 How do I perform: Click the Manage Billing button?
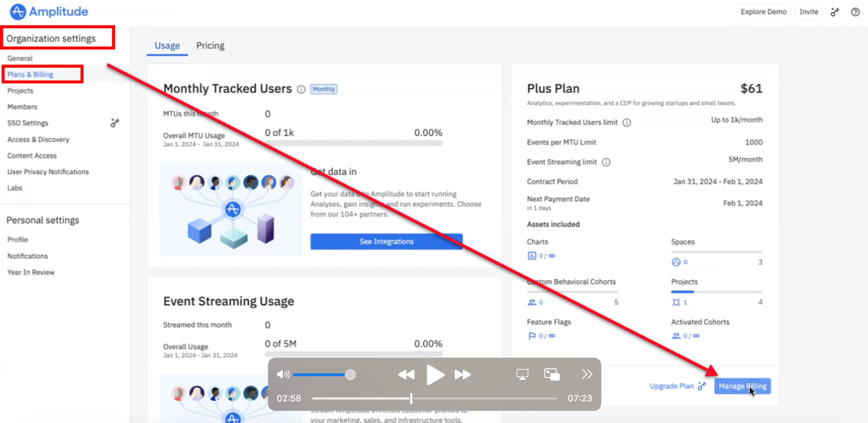click(x=742, y=386)
